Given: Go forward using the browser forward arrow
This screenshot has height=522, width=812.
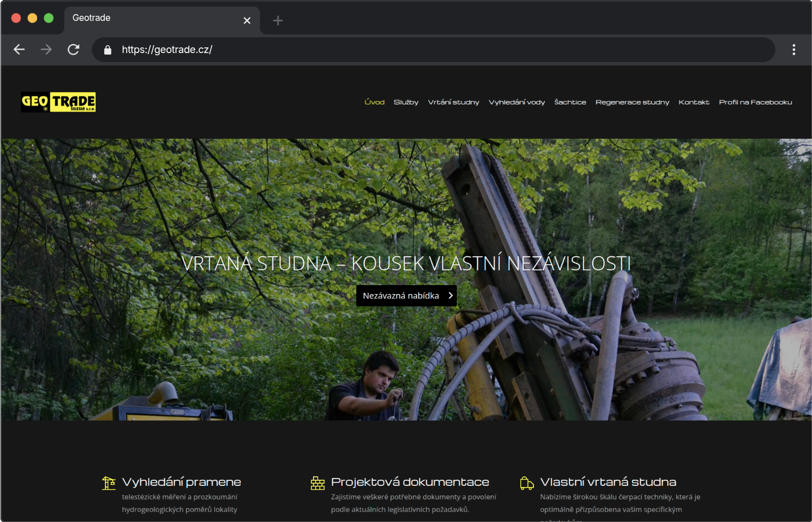Looking at the screenshot, I should click(46, 50).
